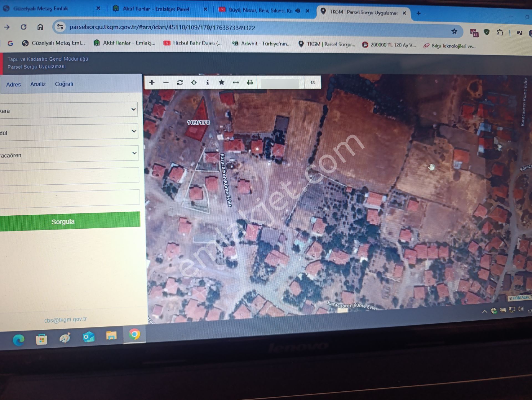This screenshot has width=532, height=400.
Task: Bookmark this page using the star icon
Action: (454, 31)
